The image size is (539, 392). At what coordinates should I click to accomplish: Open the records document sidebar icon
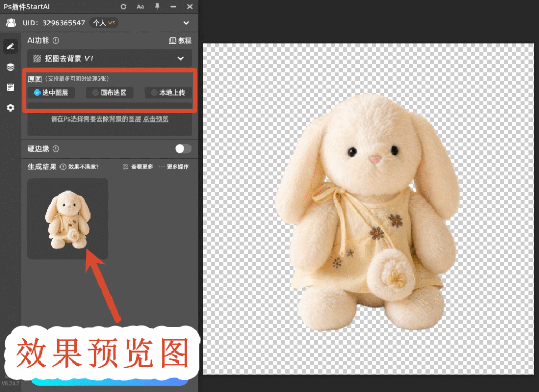pyautogui.click(x=11, y=87)
